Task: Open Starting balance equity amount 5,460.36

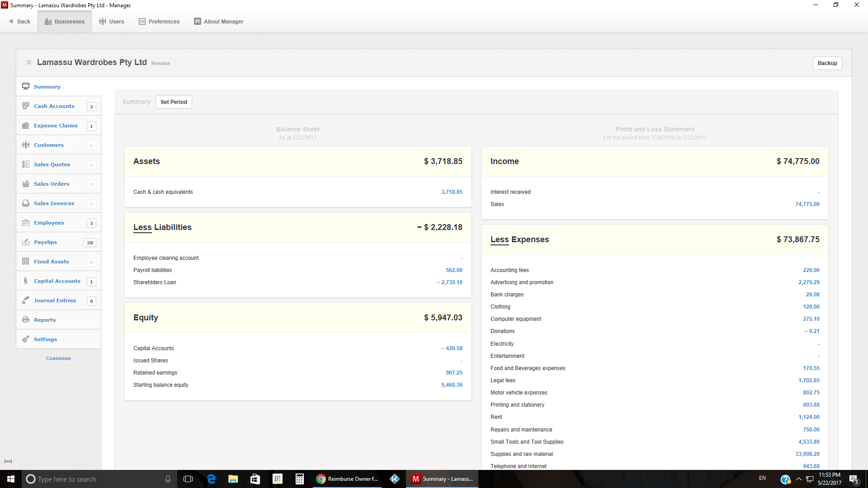Action: 452,385
